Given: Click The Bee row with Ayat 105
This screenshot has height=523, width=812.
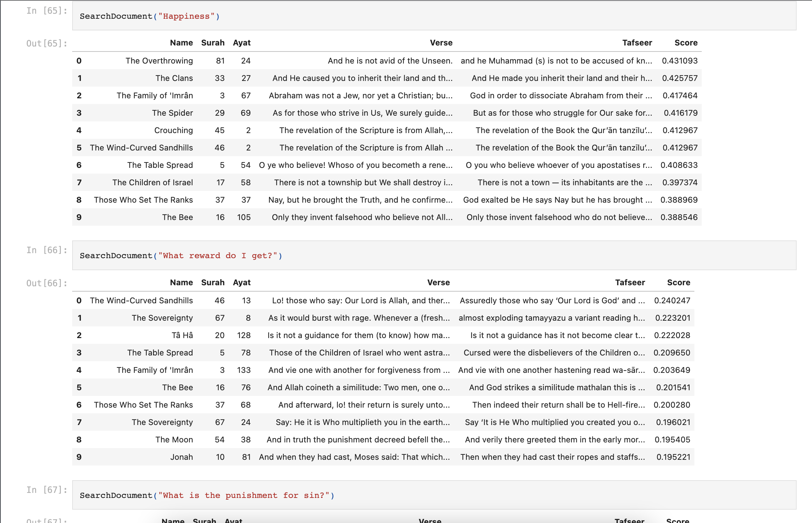Looking at the screenshot, I should click(x=177, y=217).
